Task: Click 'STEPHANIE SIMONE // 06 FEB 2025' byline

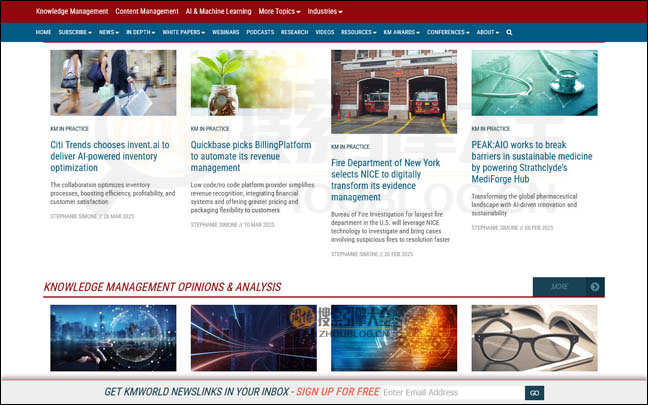Action: tap(512, 228)
